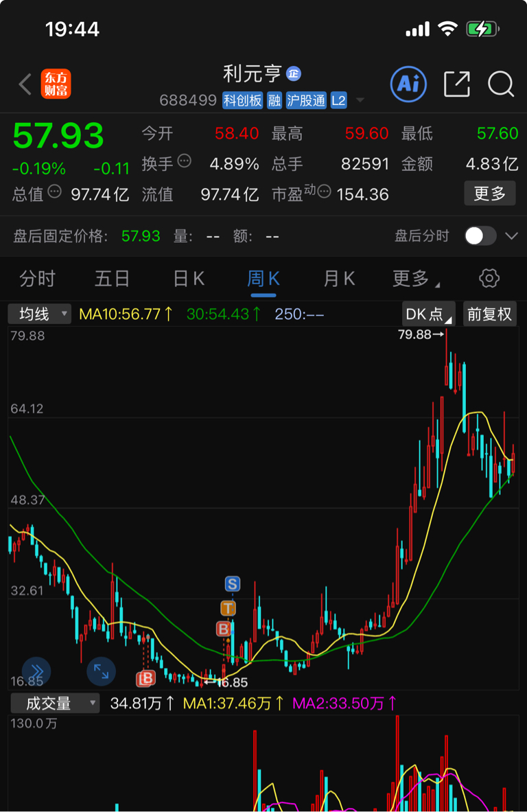Image resolution: width=527 pixels, height=812 pixels.
Task: Tap the info icon beside 市盈动
Action: point(324,192)
